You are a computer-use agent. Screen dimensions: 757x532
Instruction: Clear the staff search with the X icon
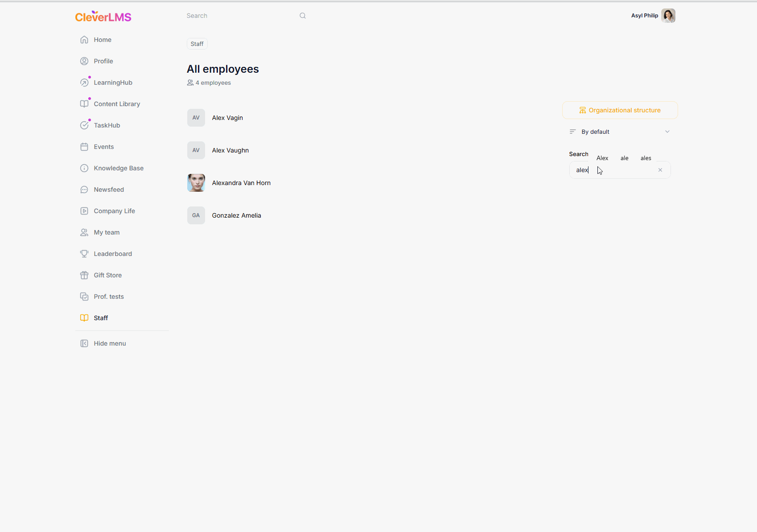pyautogui.click(x=660, y=170)
